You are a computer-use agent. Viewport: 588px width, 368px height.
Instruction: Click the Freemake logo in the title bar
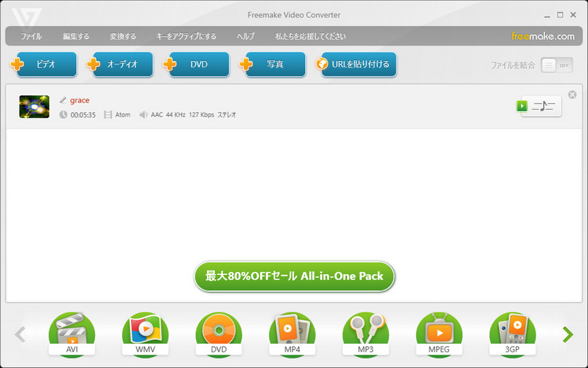click(x=26, y=18)
